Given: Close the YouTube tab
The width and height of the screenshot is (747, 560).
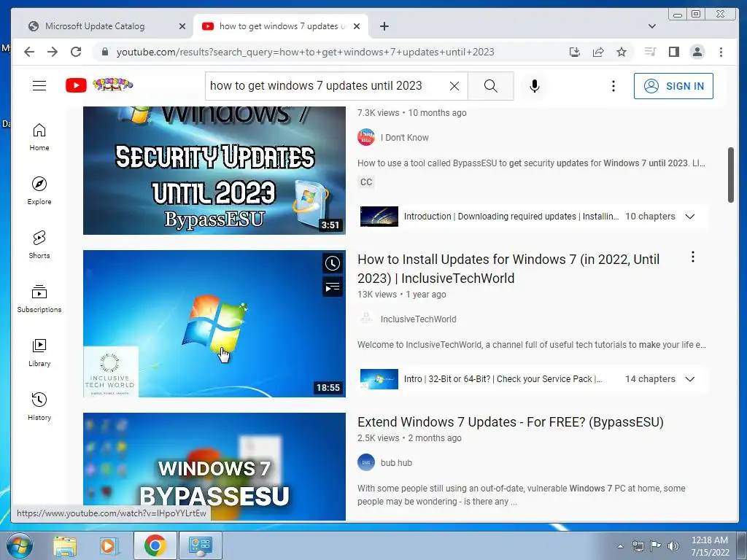Looking at the screenshot, I should click(356, 27).
